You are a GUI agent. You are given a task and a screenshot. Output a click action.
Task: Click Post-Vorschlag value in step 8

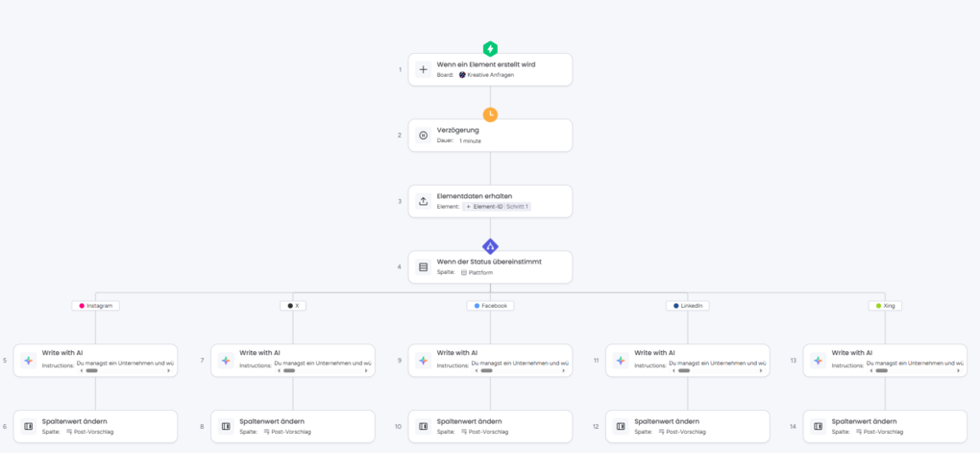pyautogui.click(x=290, y=432)
